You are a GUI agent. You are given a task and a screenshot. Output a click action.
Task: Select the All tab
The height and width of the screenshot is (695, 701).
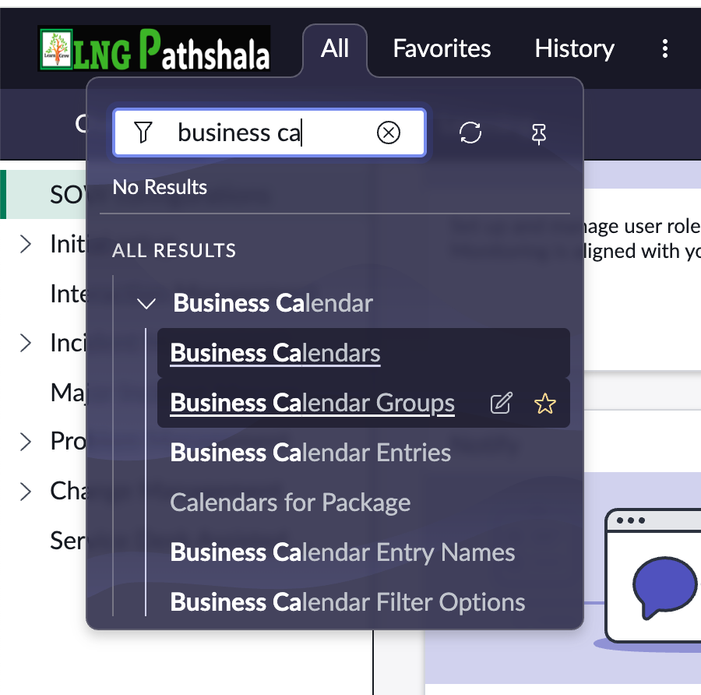click(335, 48)
